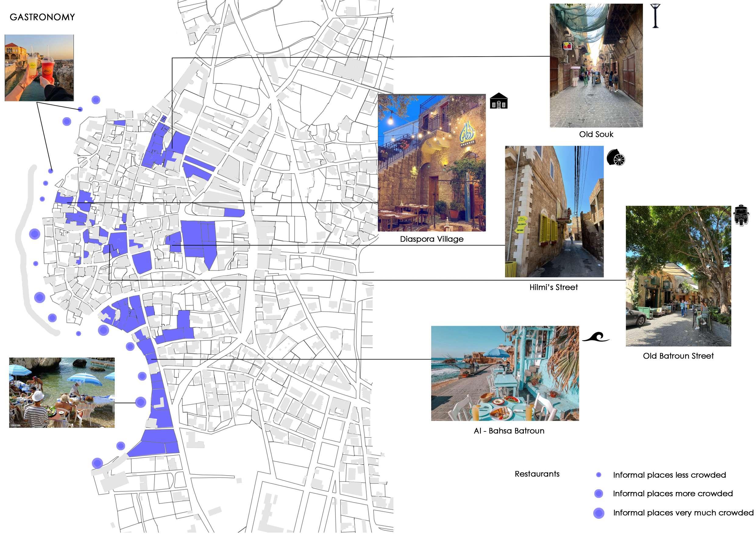Click the wave icon beside Al-Bahsa photo

[x=596, y=338]
